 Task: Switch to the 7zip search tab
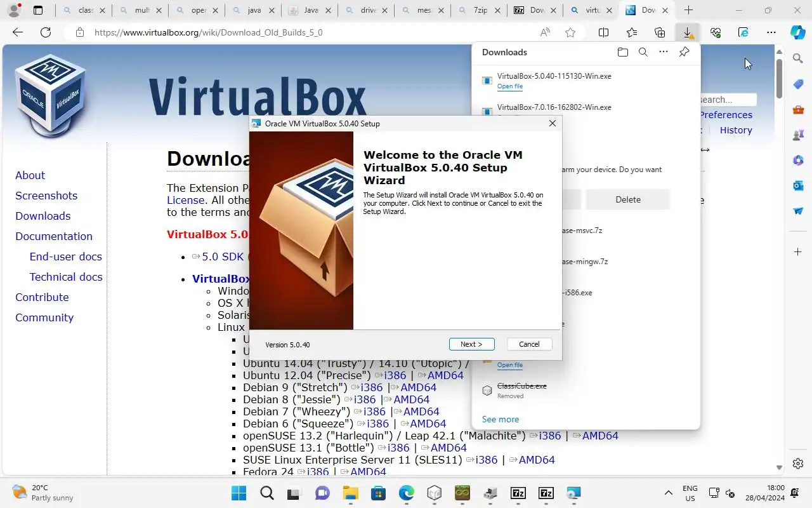[481, 10]
